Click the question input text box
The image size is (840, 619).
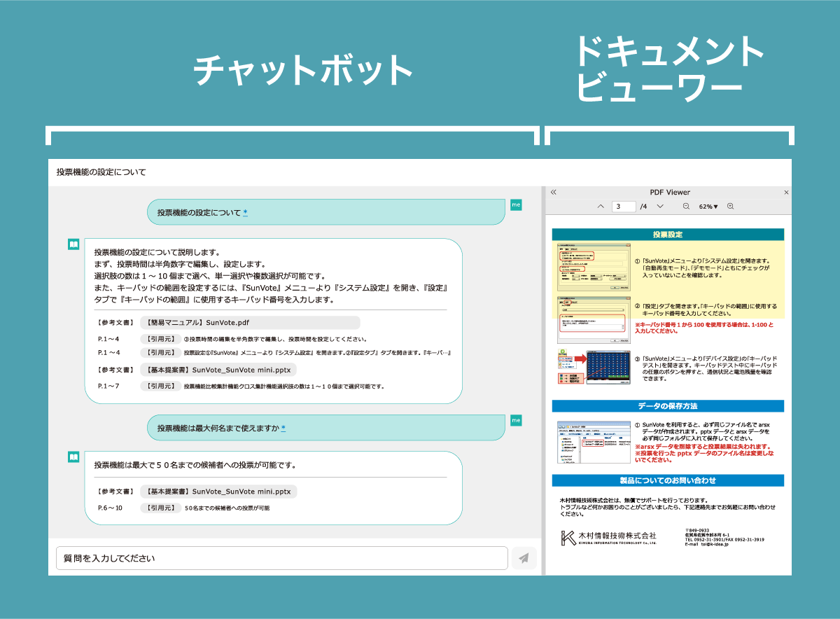click(281, 558)
